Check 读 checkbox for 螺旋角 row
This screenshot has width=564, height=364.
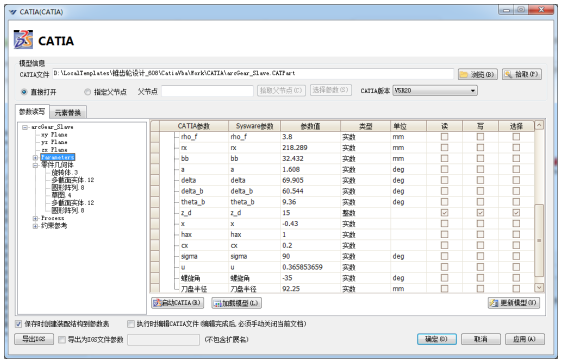445,278
